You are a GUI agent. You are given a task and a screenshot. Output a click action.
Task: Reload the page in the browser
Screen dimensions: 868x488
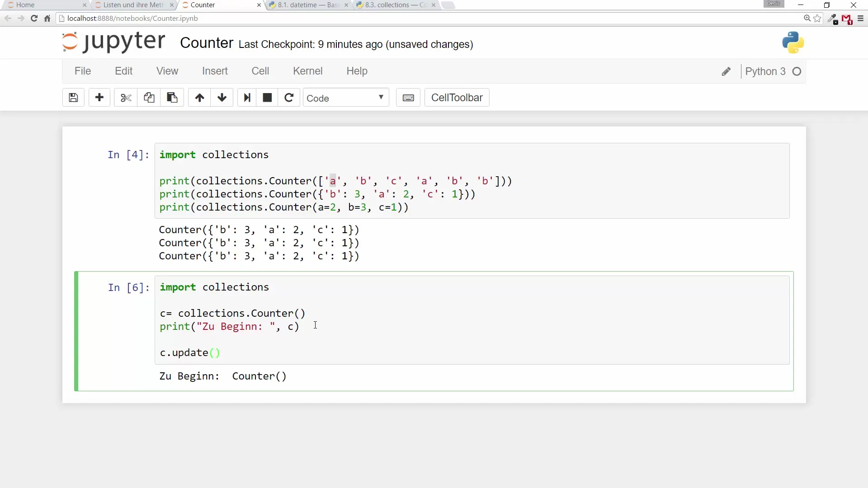click(x=34, y=19)
